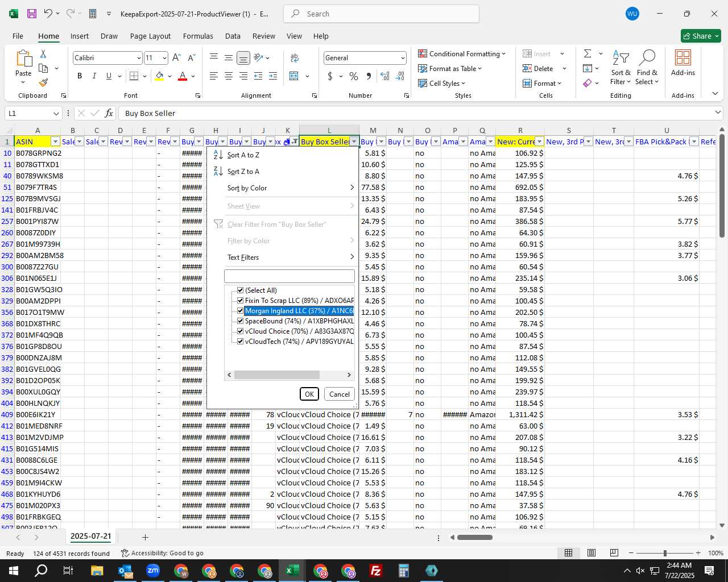Open Find & Select magnifier tool
728x582 pixels.
[x=647, y=68]
